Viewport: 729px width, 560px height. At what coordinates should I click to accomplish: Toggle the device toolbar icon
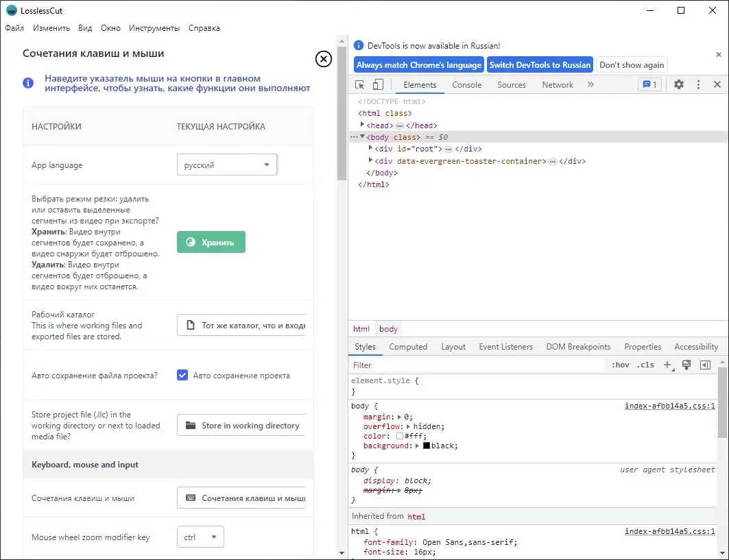pyautogui.click(x=378, y=85)
